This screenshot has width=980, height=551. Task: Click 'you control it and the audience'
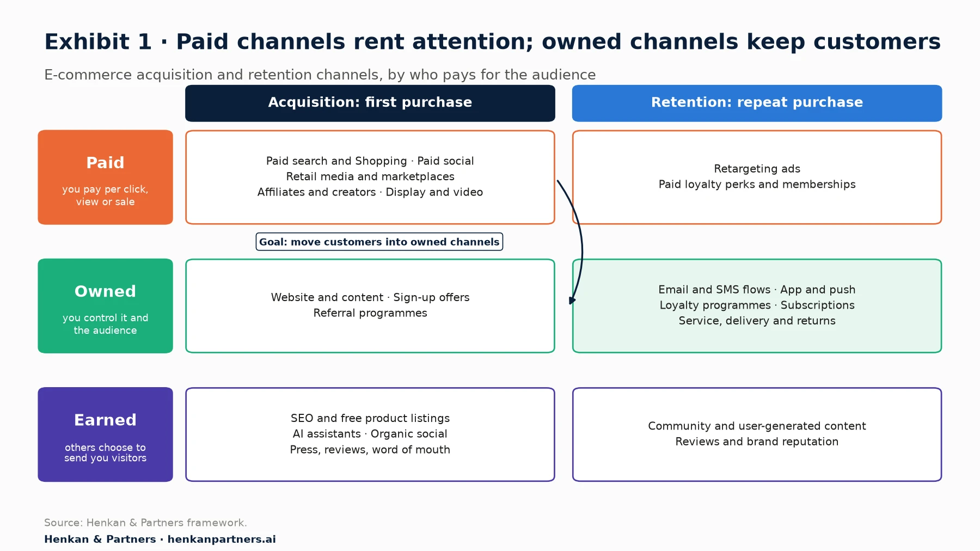click(x=105, y=324)
